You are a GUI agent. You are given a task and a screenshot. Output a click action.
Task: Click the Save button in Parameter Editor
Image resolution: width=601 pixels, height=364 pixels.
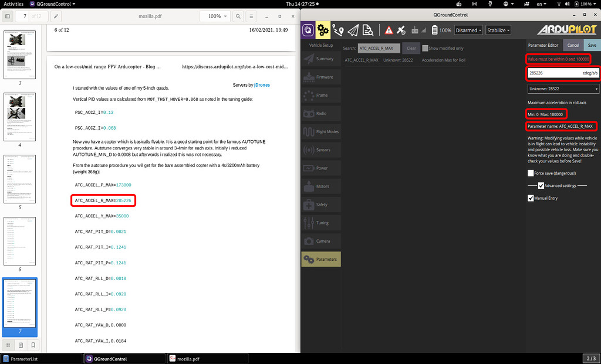click(x=592, y=45)
